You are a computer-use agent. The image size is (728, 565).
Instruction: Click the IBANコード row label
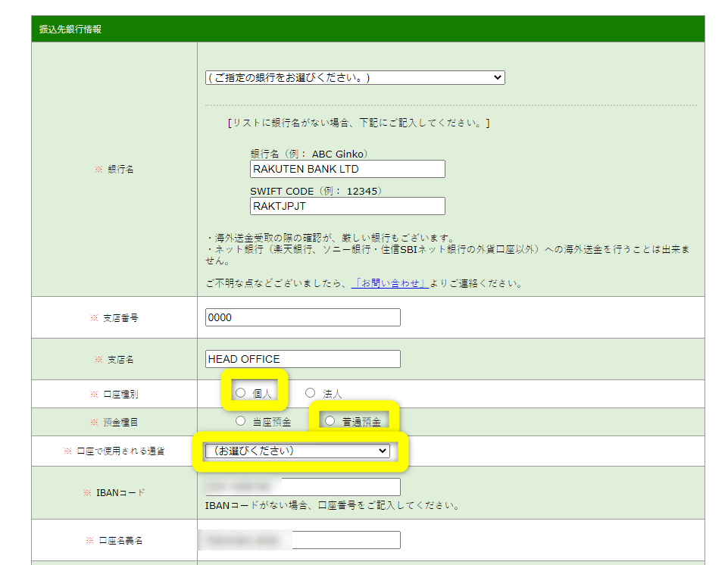click(120, 492)
